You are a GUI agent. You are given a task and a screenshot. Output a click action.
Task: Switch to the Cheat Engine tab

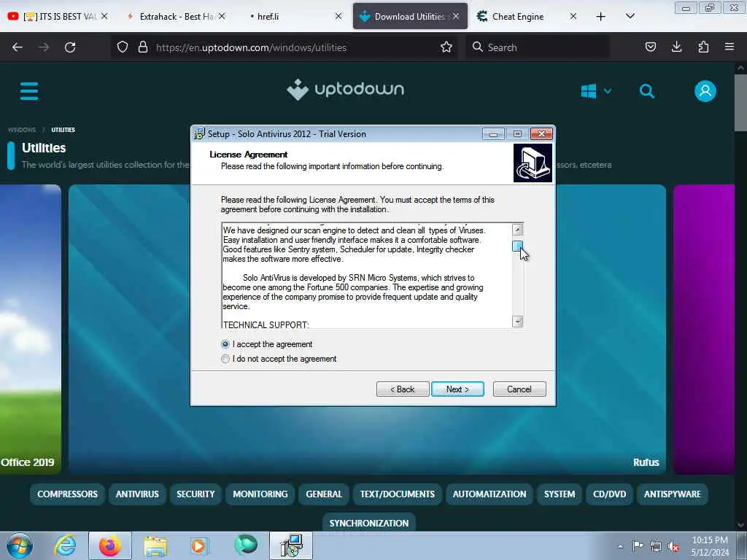tap(527, 17)
